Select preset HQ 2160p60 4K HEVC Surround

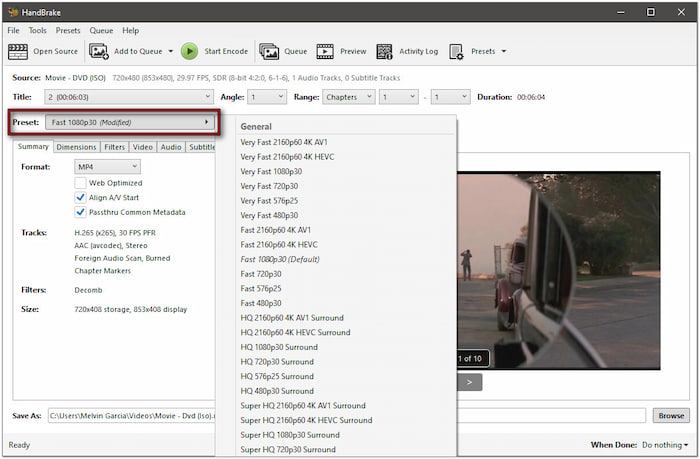[295, 333]
